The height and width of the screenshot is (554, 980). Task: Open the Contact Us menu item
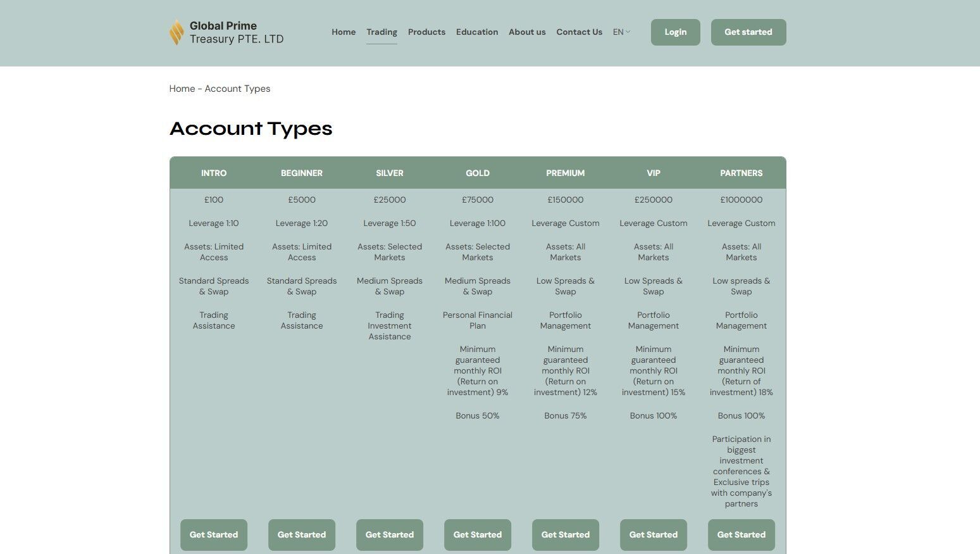579,32
